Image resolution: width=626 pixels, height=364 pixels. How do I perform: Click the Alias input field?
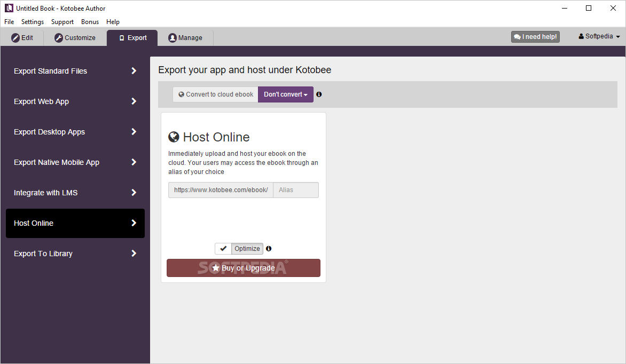point(296,190)
